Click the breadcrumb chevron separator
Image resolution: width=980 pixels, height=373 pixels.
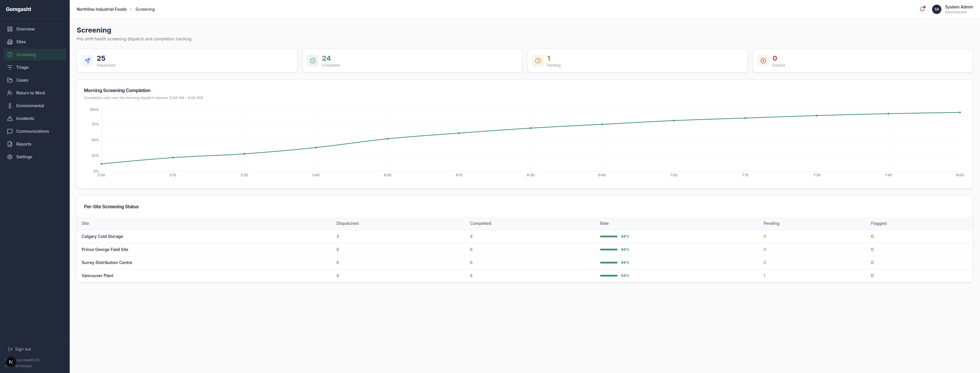pos(131,9)
